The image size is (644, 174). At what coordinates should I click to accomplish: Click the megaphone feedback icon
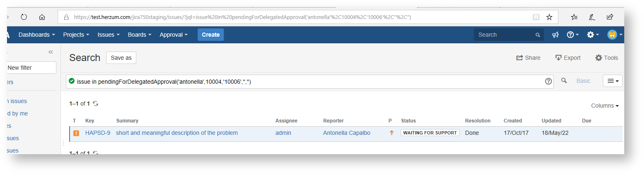click(555, 35)
